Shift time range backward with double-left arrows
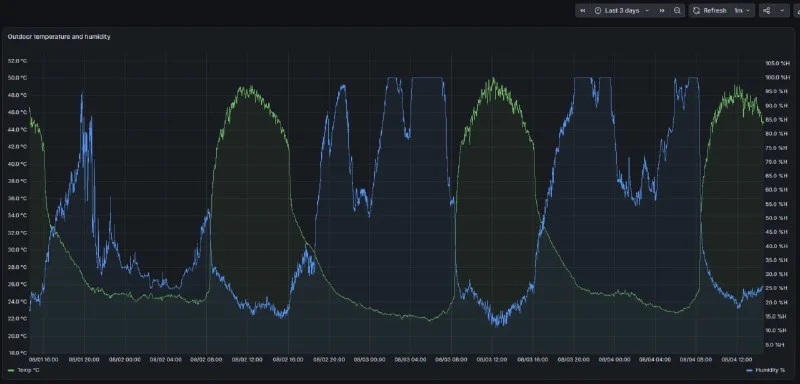Screen dimensions: 800x384 pyautogui.click(x=583, y=11)
